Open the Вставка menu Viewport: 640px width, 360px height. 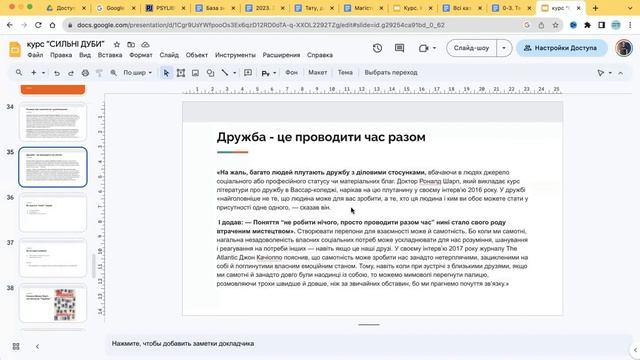point(110,55)
